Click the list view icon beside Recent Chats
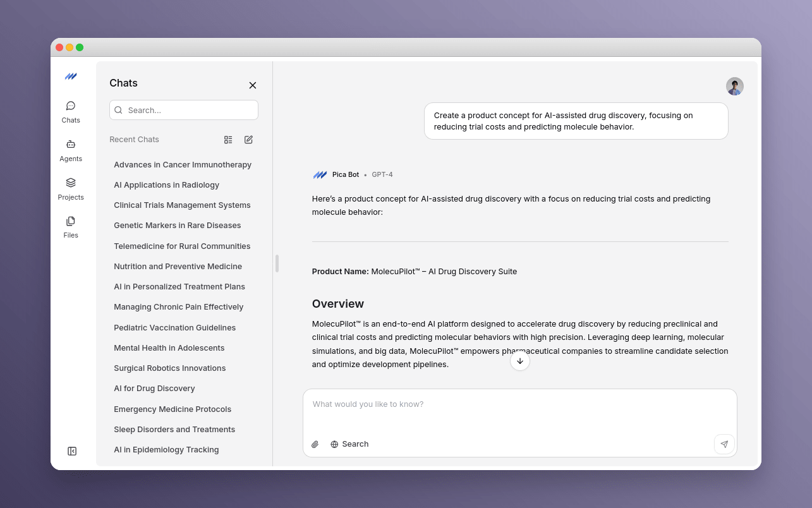 (228, 140)
